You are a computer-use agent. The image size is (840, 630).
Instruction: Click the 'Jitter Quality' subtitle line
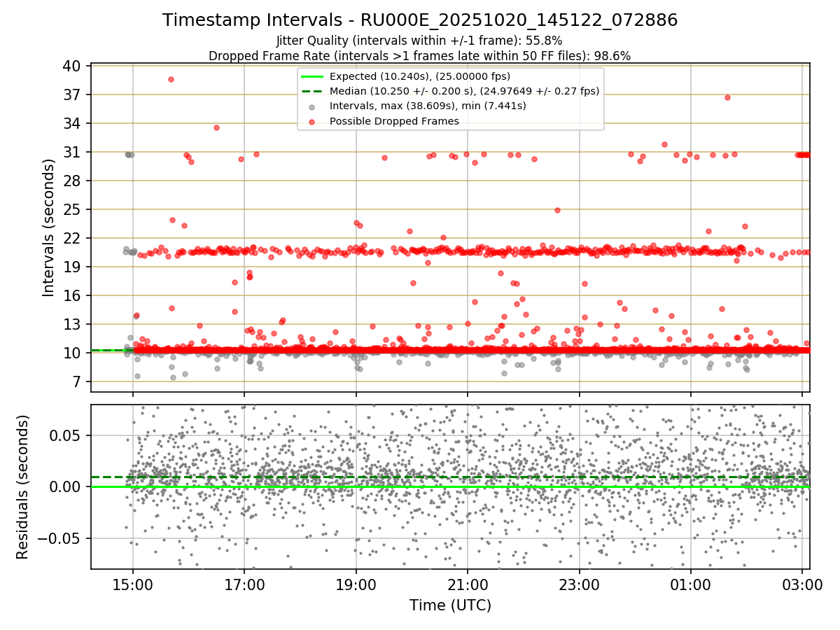pos(419,41)
